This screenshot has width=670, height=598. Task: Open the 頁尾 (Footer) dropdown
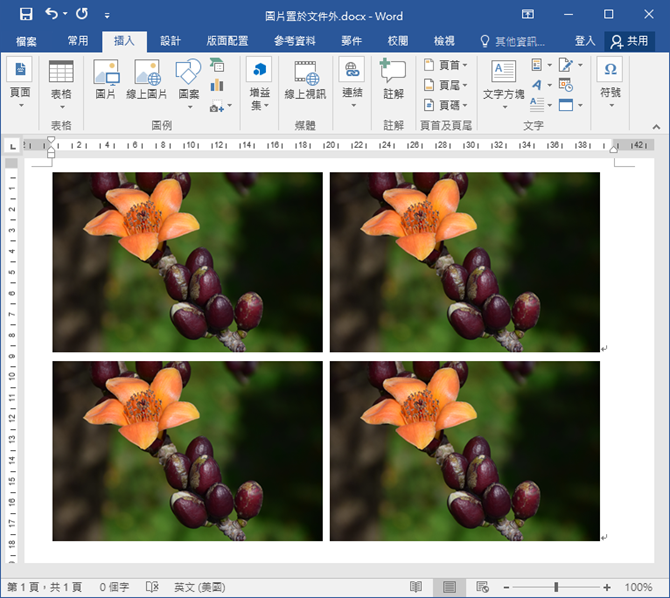click(x=446, y=85)
